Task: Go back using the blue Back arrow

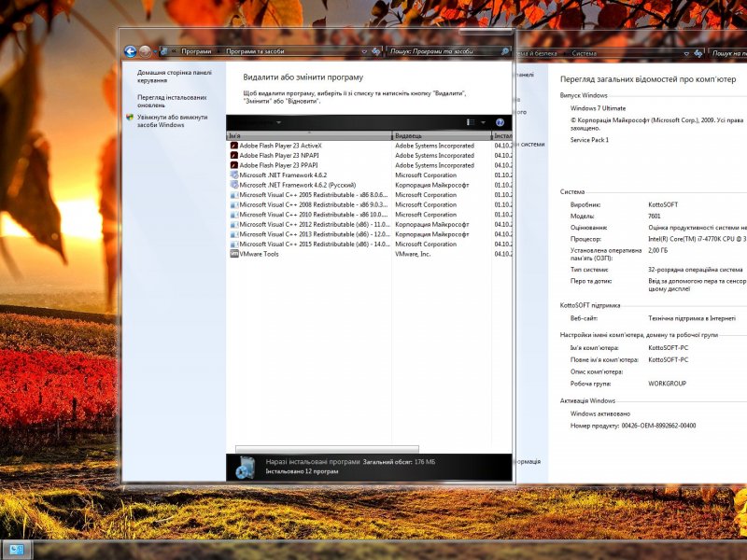Action: (x=130, y=51)
